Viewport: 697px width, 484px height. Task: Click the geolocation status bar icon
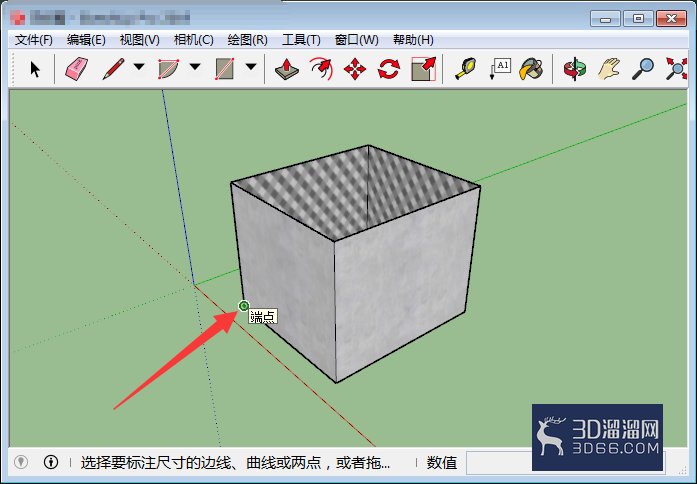[x=21, y=462]
